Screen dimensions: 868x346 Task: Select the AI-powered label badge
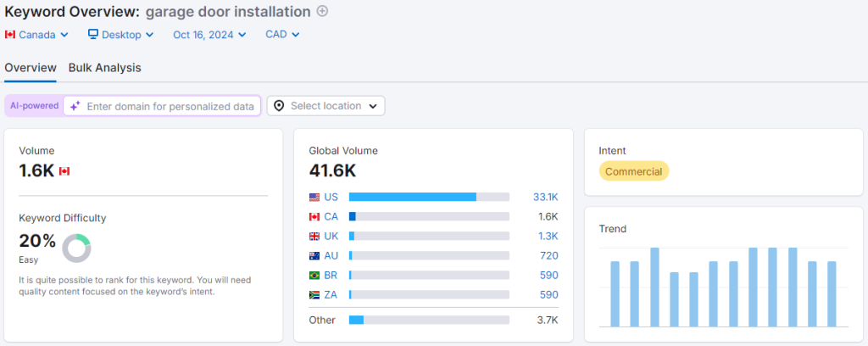(x=34, y=106)
